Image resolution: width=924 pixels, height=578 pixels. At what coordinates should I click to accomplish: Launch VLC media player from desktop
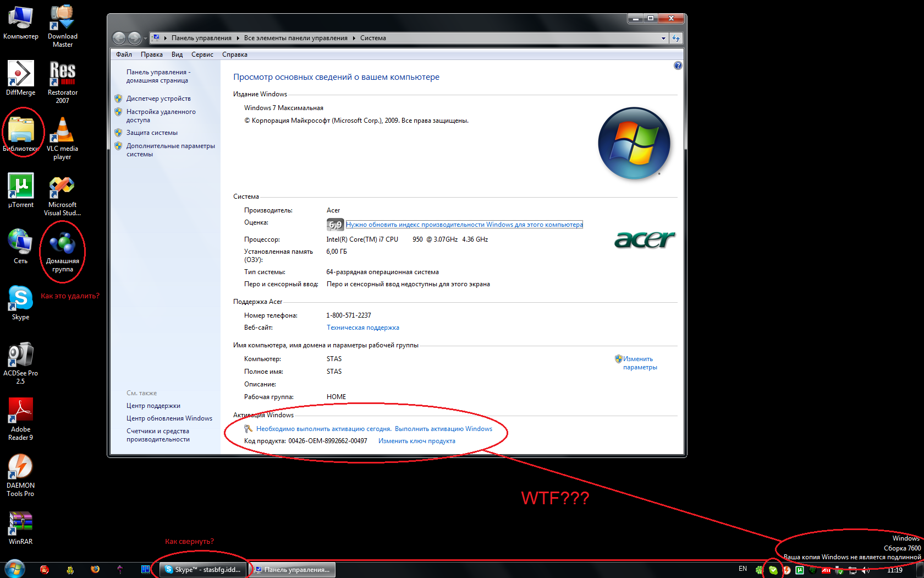pyautogui.click(x=62, y=131)
